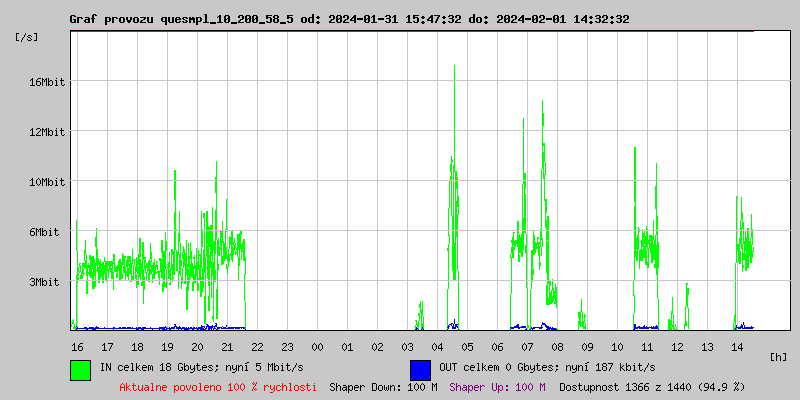Select the 12Mbit y-axis label

click(x=46, y=132)
